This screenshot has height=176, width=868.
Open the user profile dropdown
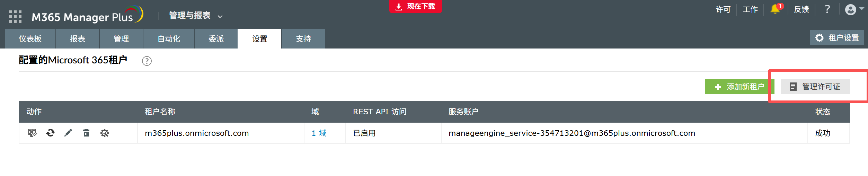coord(853,9)
